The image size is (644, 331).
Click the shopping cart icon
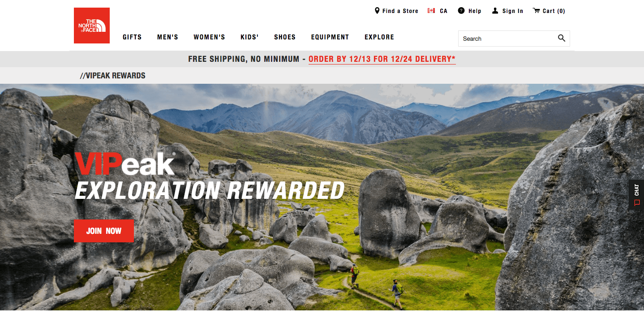click(536, 11)
